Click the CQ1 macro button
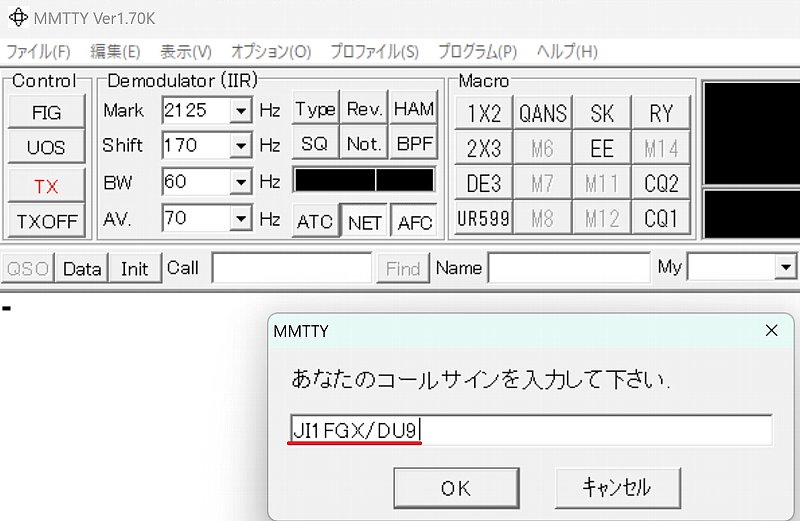Screen dimensions: 800x521 point(661,218)
